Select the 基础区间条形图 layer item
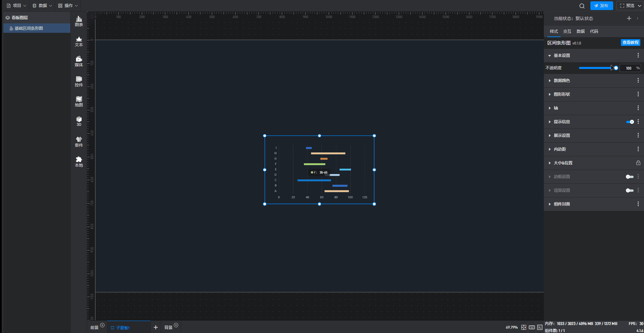 29,28
